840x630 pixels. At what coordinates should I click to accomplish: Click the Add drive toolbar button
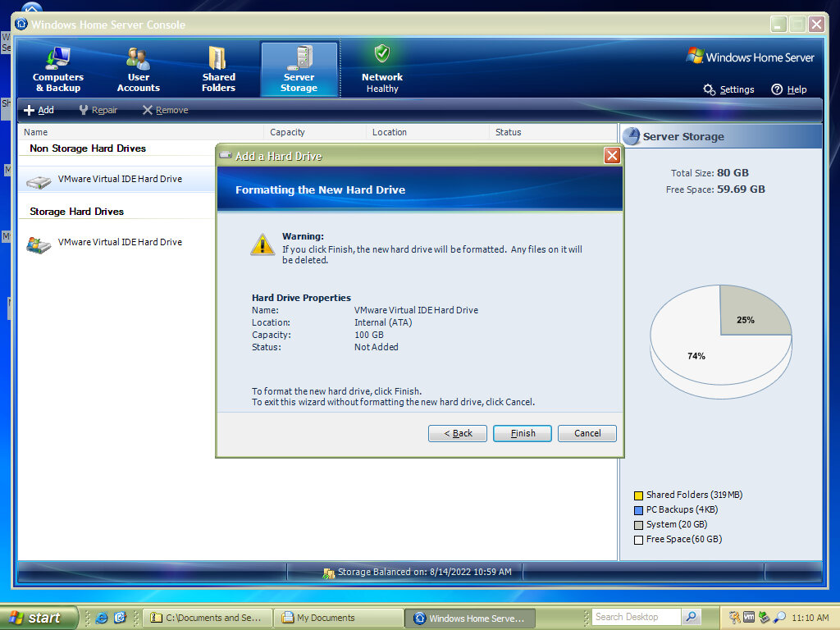(x=39, y=110)
